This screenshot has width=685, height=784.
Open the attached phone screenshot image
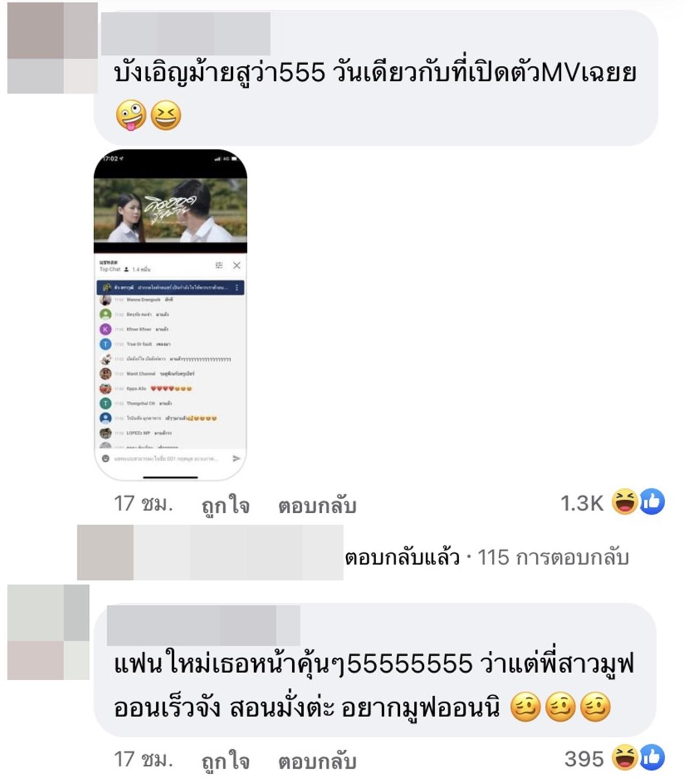tap(170, 315)
